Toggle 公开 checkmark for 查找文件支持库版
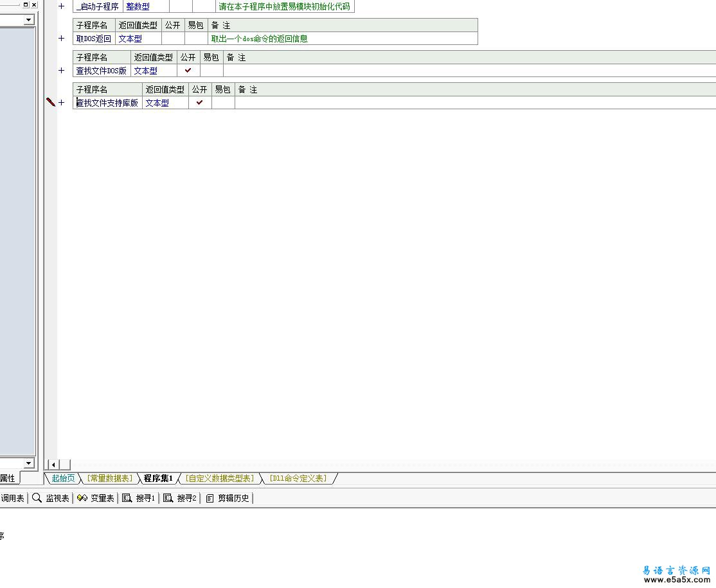Viewport: 716px width, 588px height. click(199, 103)
